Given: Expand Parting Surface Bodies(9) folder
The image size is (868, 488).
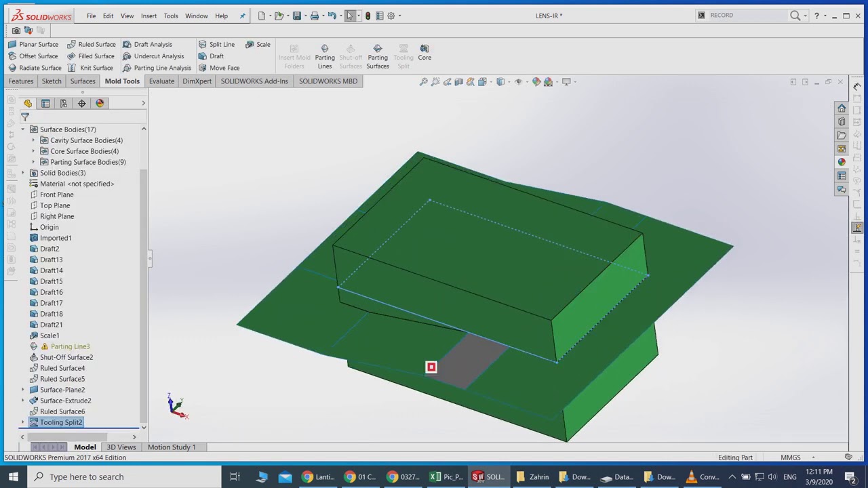Looking at the screenshot, I should point(33,162).
